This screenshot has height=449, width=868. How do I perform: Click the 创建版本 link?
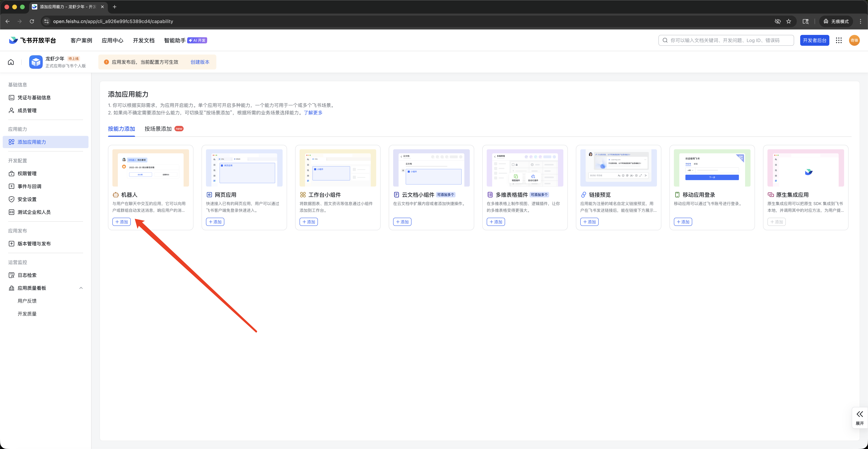tap(200, 62)
